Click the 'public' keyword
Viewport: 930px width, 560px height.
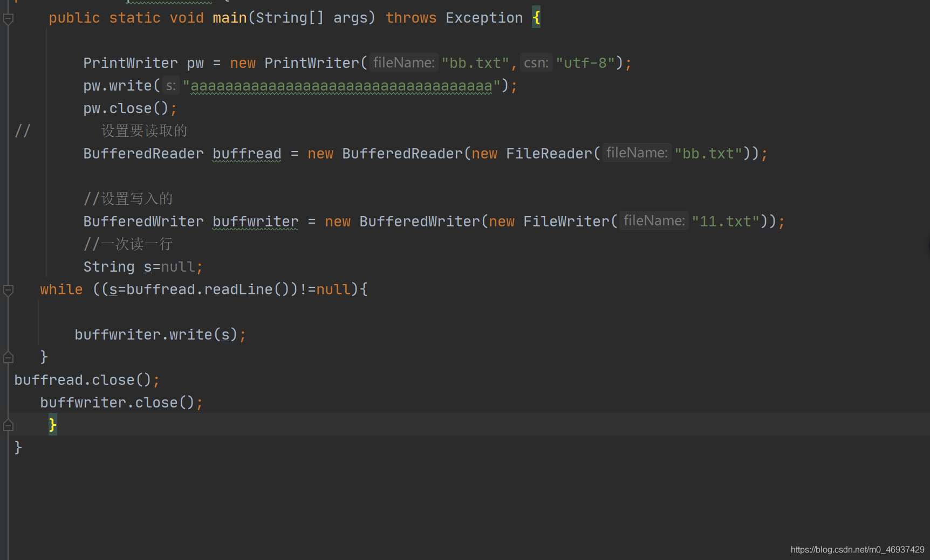74,18
